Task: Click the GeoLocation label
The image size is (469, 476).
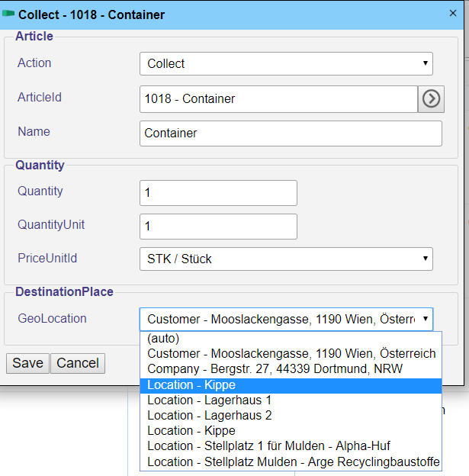Action: [x=52, y=318]
